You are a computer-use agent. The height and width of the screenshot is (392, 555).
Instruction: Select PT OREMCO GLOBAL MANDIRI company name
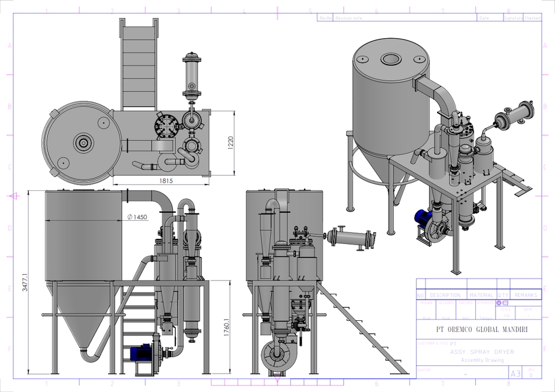[x=483, y=328]
